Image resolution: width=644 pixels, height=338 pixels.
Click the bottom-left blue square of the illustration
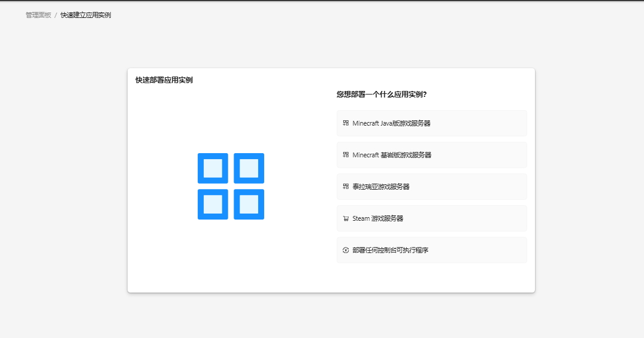(x=213, y=204)
